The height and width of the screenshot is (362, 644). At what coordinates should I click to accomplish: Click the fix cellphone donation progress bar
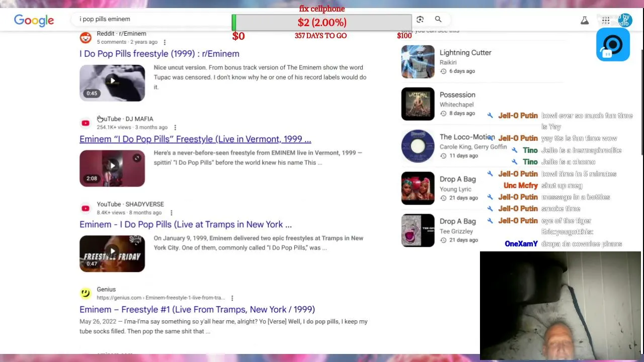point(321,23)
